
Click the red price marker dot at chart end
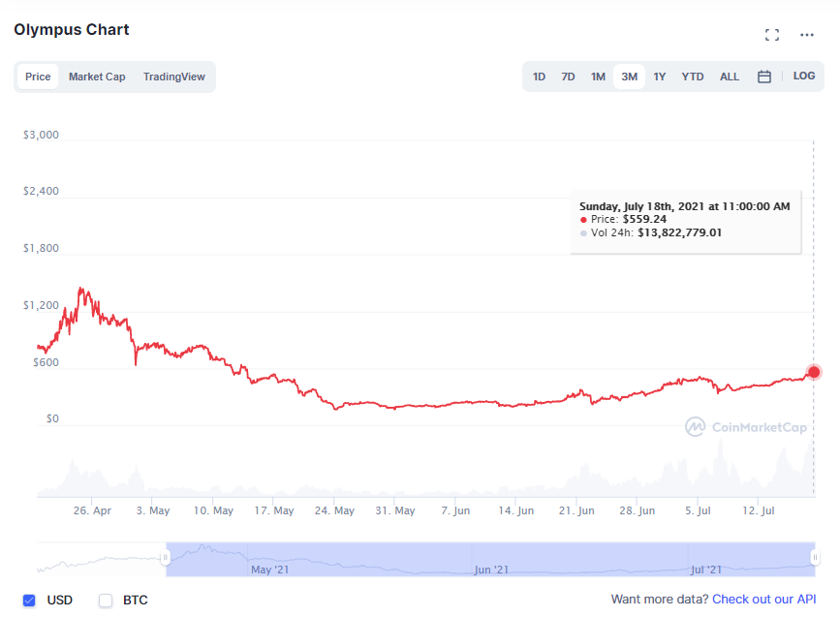click(814, 372)
